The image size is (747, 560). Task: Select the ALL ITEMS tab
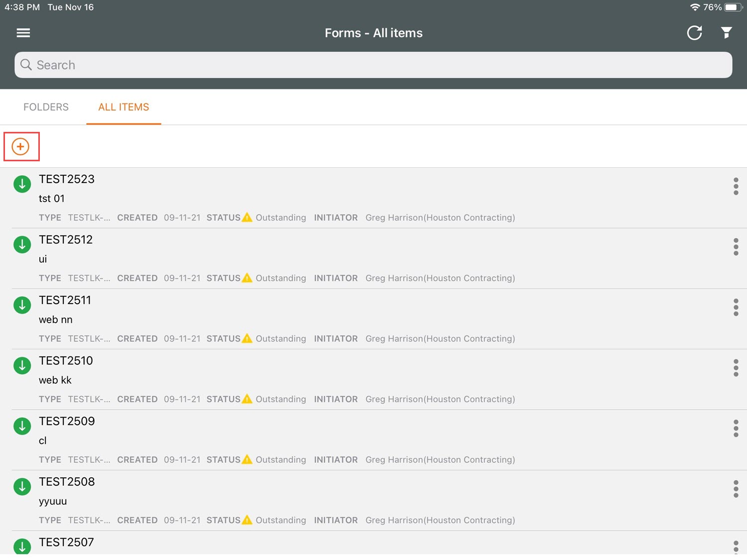coord(124,107)
